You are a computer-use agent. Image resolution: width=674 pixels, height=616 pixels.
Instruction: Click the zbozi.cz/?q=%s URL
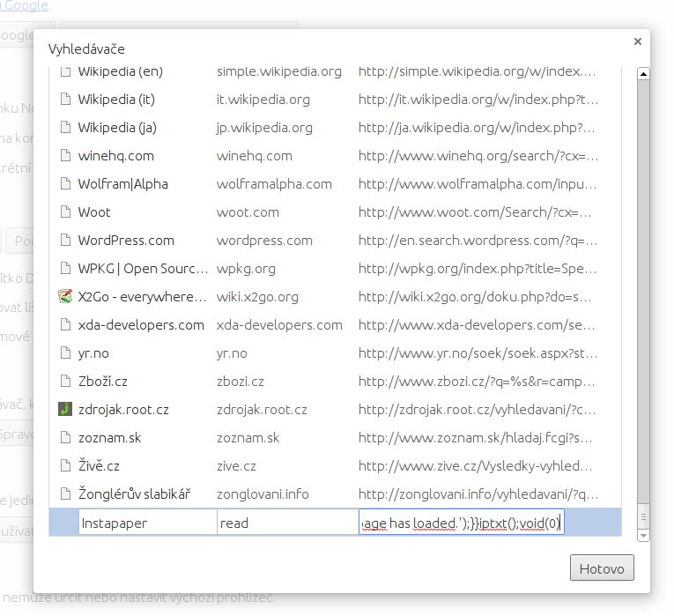pos(477,382)
